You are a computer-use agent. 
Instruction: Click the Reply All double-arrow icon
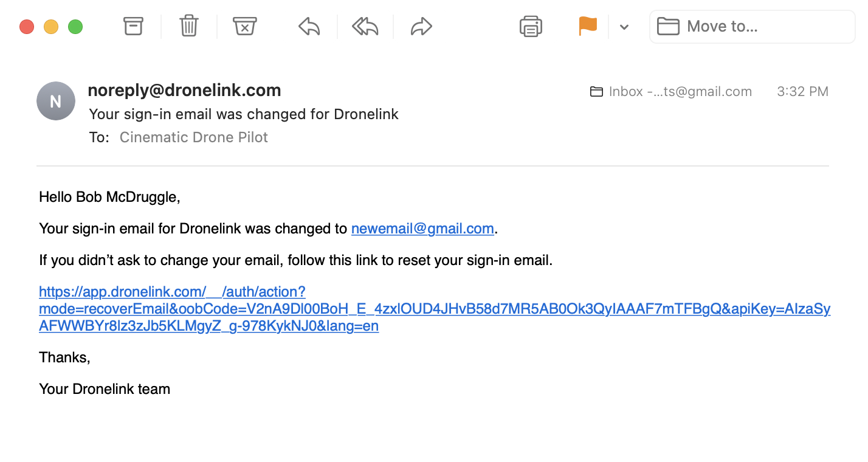(365, 26)
